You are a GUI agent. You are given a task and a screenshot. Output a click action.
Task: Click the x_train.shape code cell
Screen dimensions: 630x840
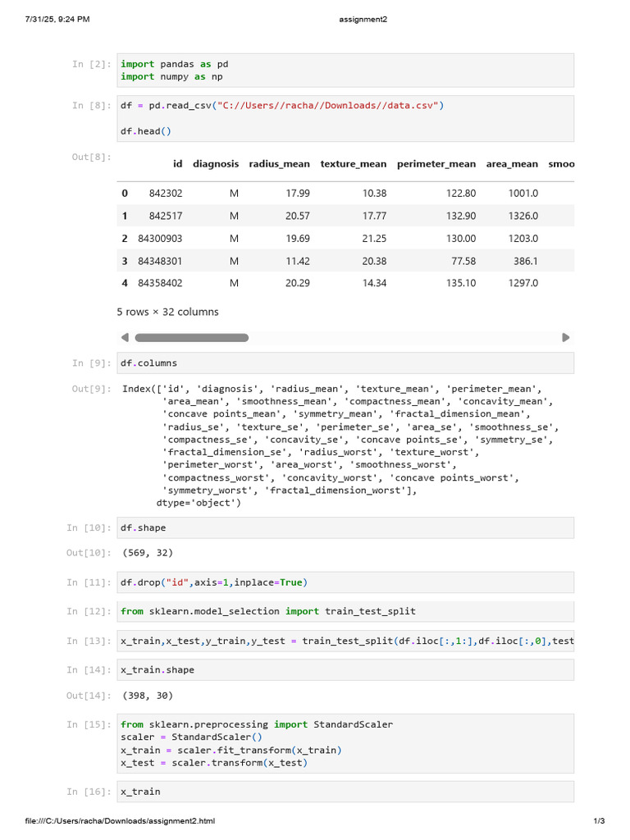click(345, 669)
